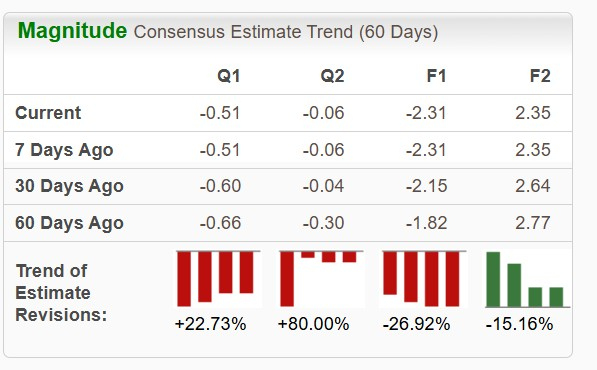The image size is (597, 370).
Task: Click the Q1 trend bar chart
Action: (219, 279)
